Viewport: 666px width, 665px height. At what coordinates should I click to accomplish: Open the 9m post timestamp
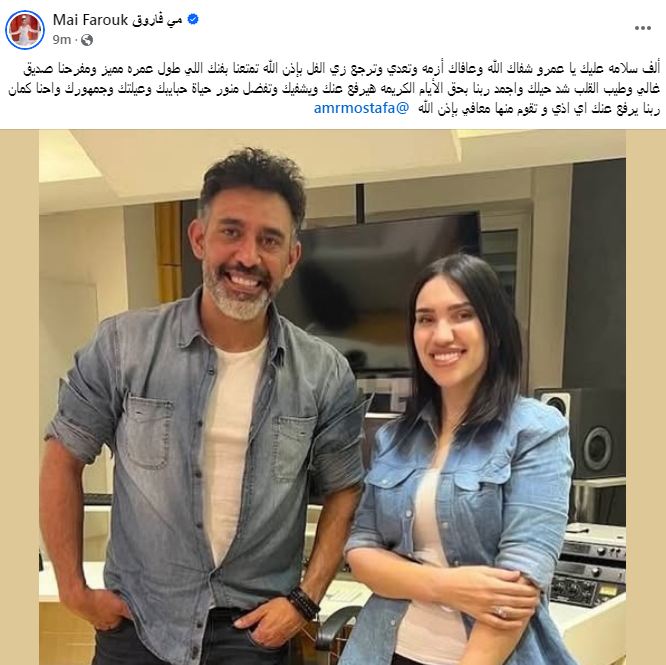pyautogui.click(x=62, y=40)
